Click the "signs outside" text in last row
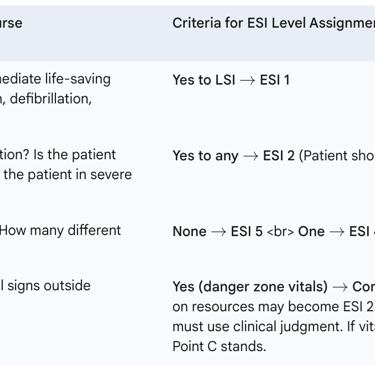Screen dimensions: 375x366 (x=49, y=286)
